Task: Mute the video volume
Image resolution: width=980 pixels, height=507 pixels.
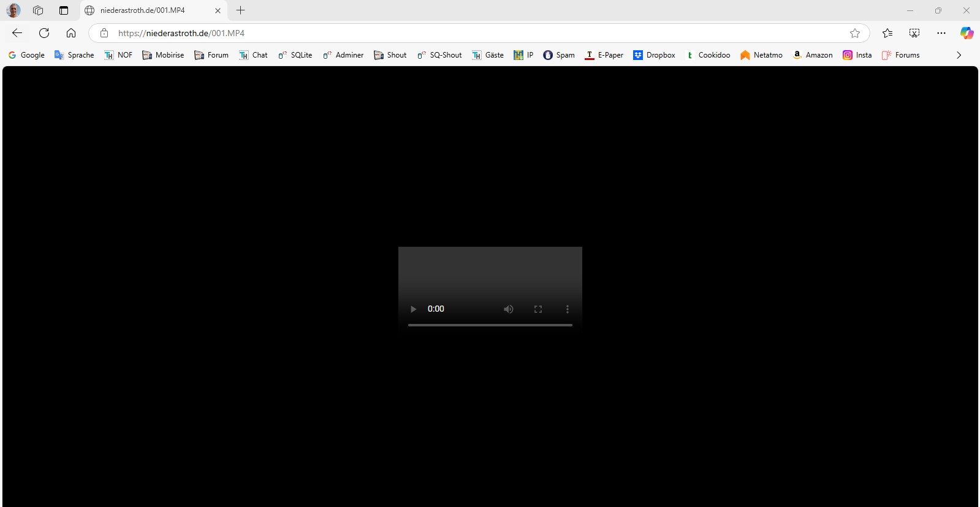Action: [x=509, y=309]
